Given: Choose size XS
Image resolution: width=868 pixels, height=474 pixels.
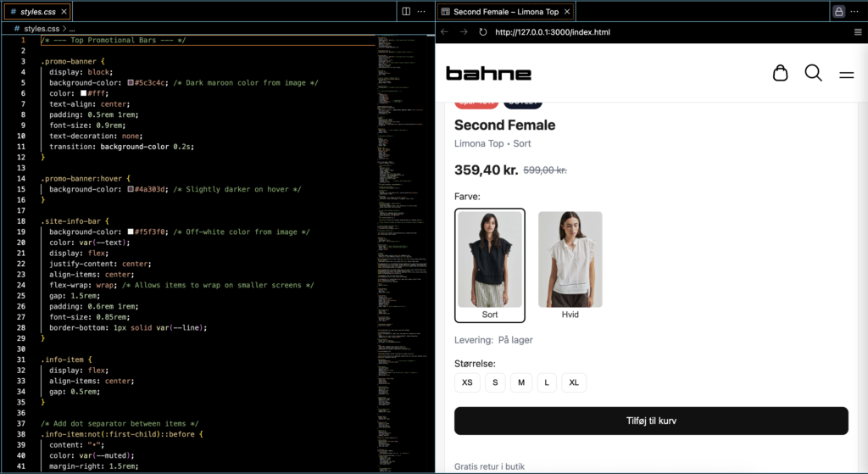Looking at the screenshot, I should point(467,382).
